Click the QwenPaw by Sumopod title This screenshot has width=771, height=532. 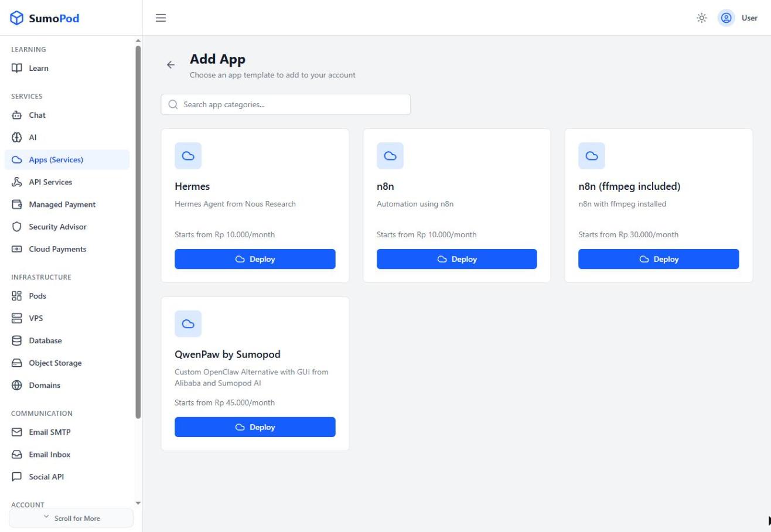tap(227, 354)
